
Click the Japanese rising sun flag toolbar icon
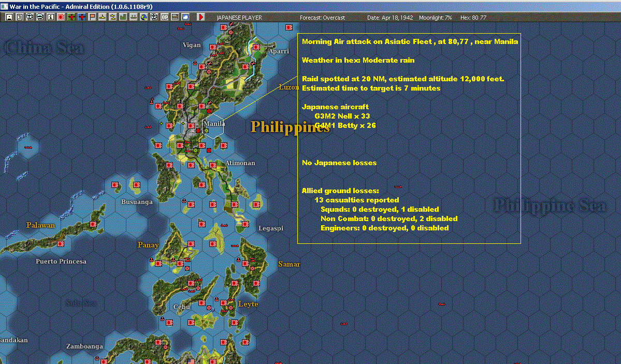click(61, 17)
